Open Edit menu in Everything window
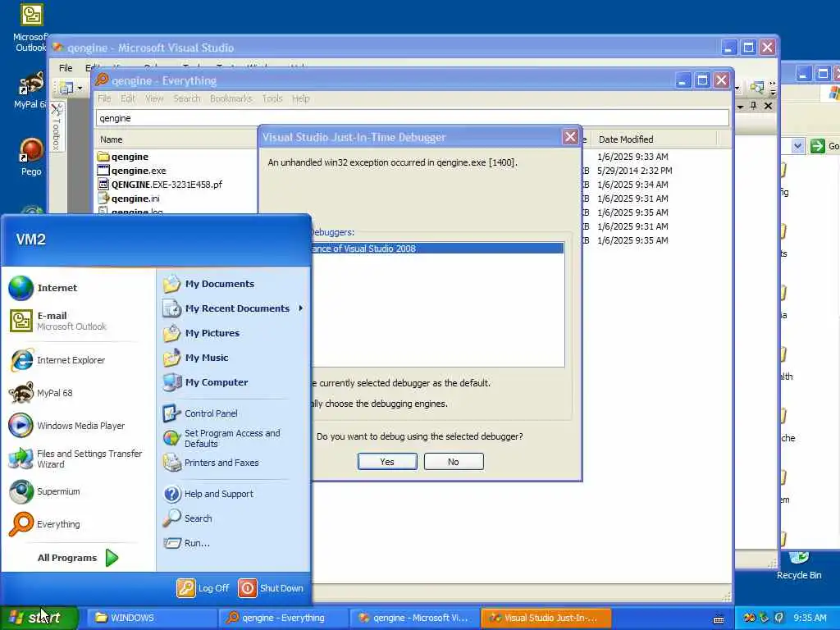The image size is (840, 630). pyautogui.click(x=127, y=98)
